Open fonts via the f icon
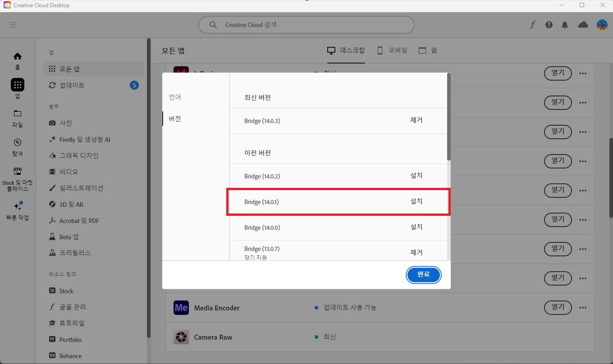 532,25
